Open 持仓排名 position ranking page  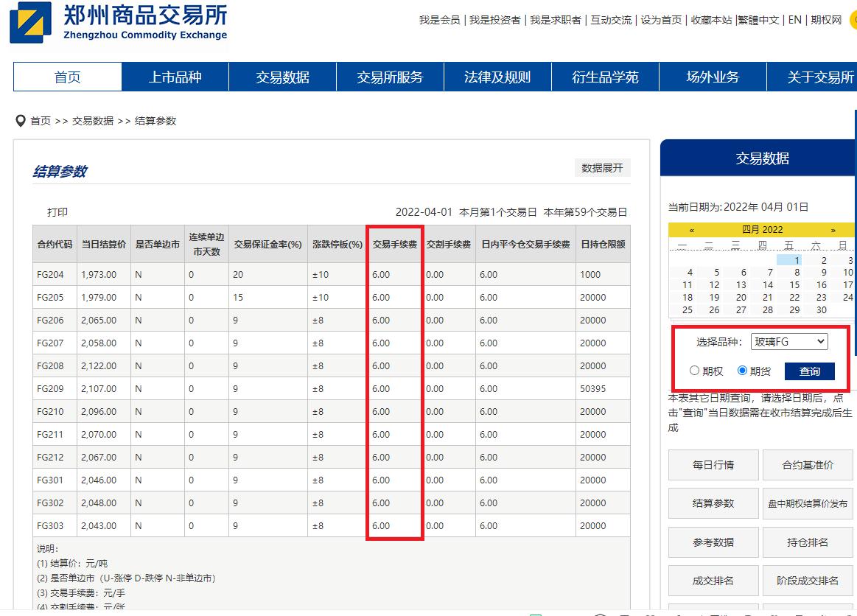(808, 542)
